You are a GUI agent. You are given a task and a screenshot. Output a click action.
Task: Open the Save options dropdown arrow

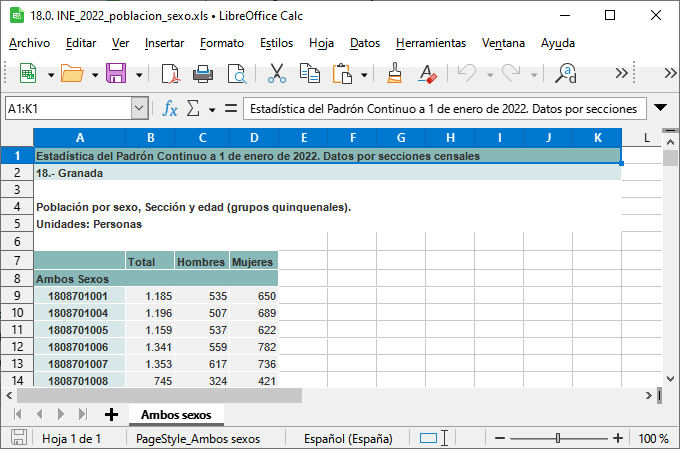pyautogui.click(x=139, y=75)
